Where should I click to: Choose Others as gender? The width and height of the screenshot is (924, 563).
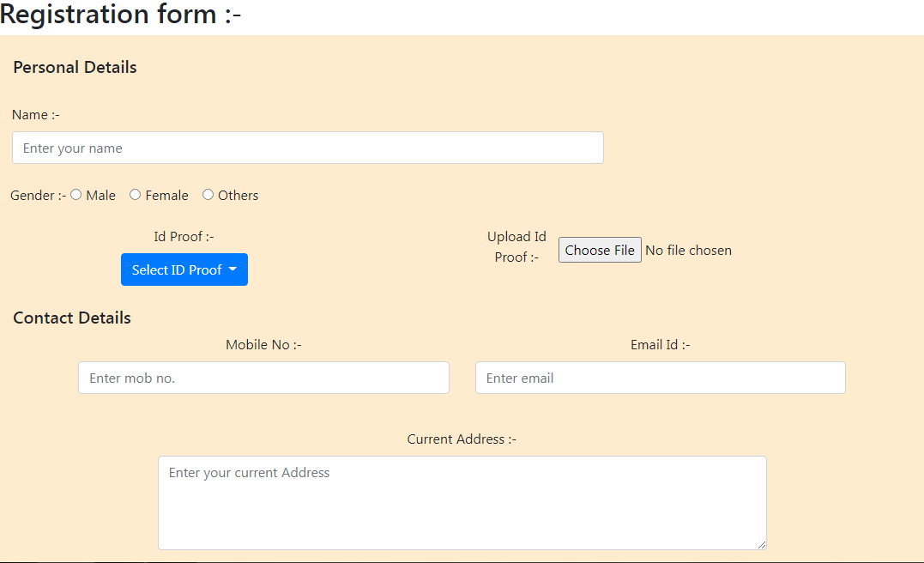click(x=208, y=194)
